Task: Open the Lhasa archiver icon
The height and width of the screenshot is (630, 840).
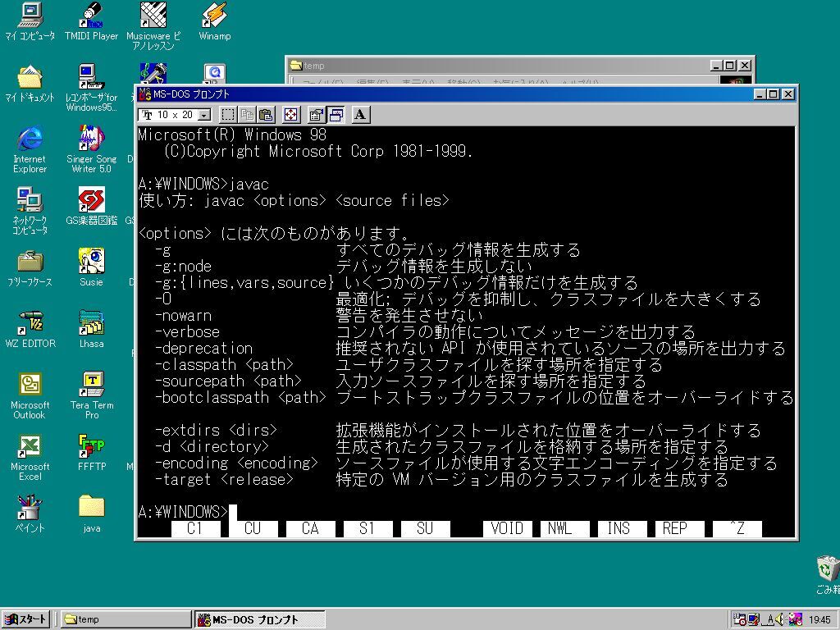Action: [x=91, y=330]
